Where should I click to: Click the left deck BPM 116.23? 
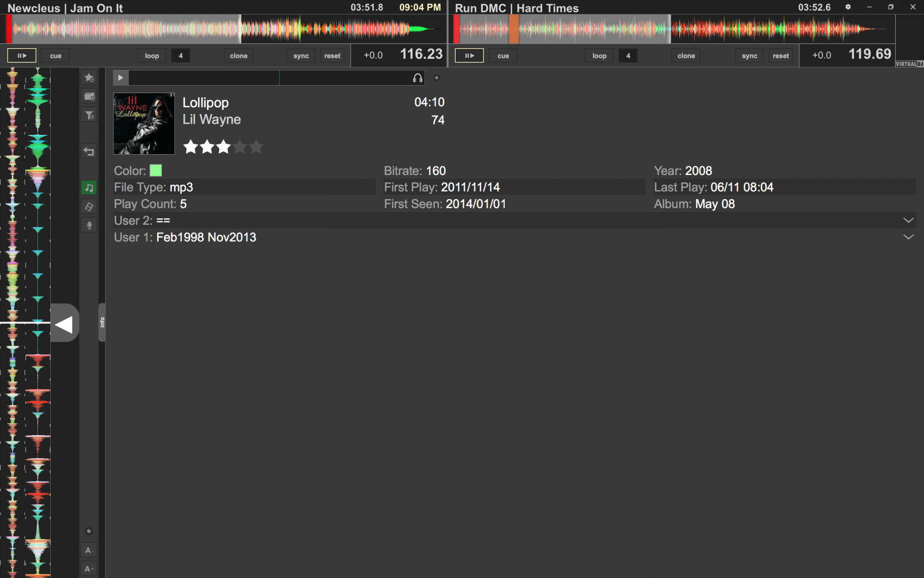tap(421, 54)
